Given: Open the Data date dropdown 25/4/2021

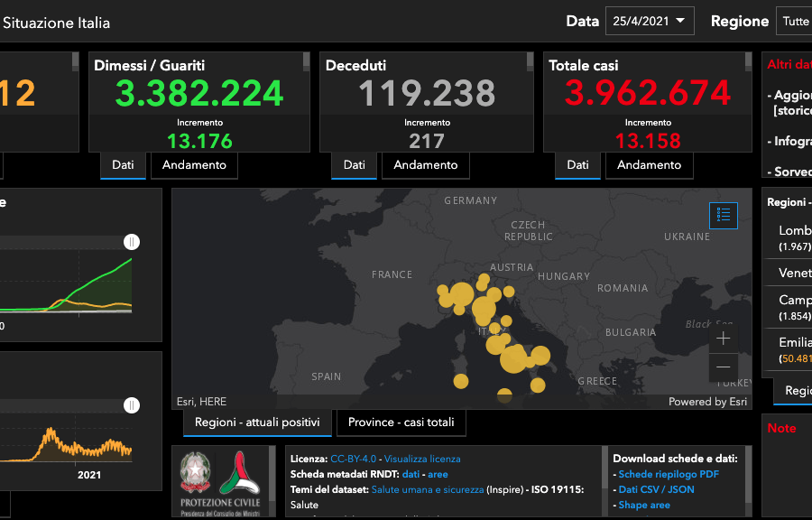Looking at the screenshot, I should 650,21.
